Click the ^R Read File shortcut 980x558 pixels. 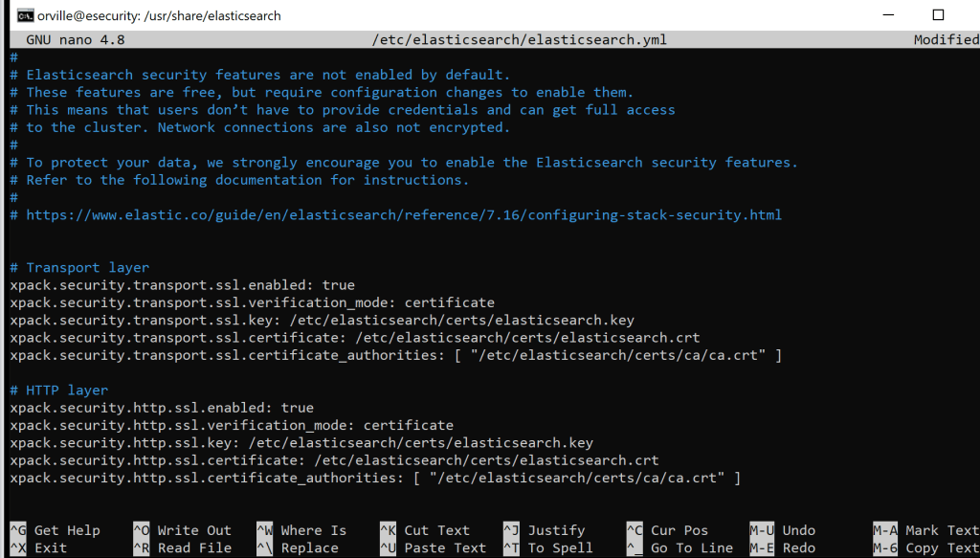[182, 548]
